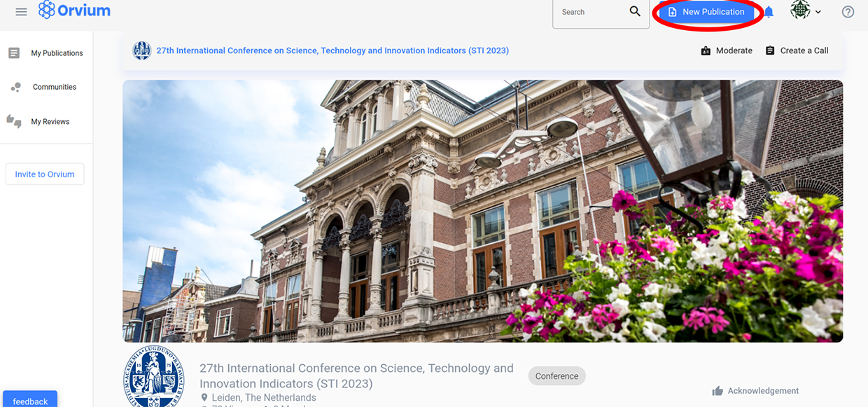Image resolution: width=868 pixels, height=407 pixels.
Task: Click the Acknowledgement thumbs-up item
Action: 755,391
